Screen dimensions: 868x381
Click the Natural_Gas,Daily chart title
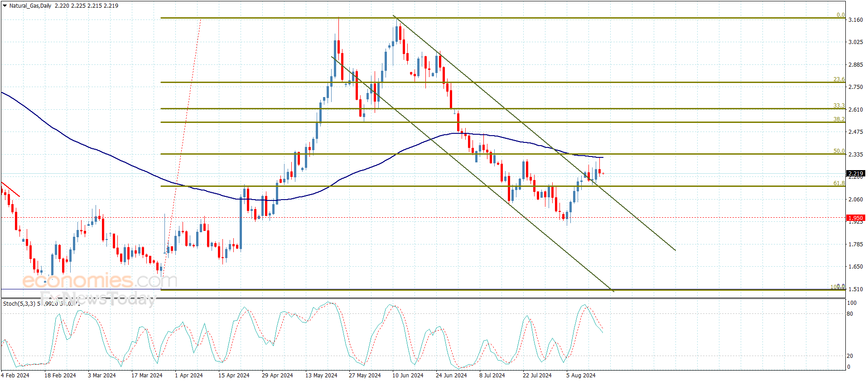click(x=30, y=6)
